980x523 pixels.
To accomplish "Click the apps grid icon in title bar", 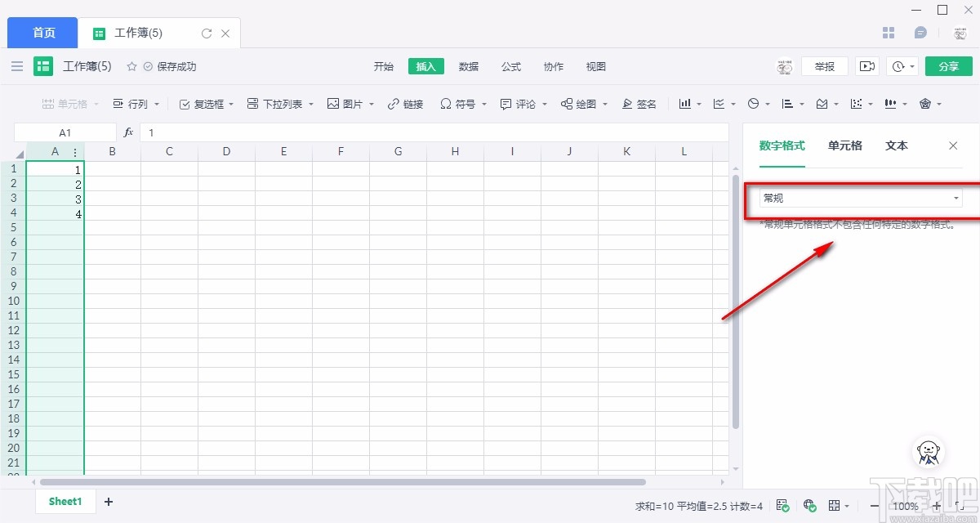I will pyautogui.click(x=889, y=33).
